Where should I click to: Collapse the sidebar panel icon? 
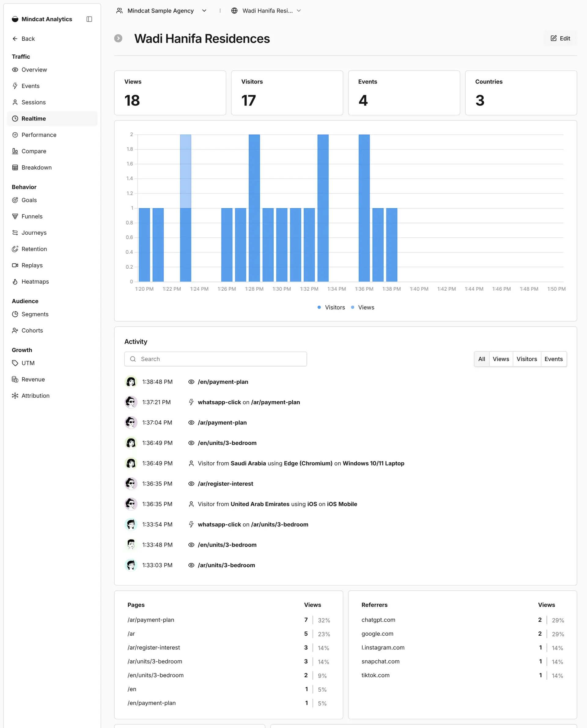(x=89, y=19)
